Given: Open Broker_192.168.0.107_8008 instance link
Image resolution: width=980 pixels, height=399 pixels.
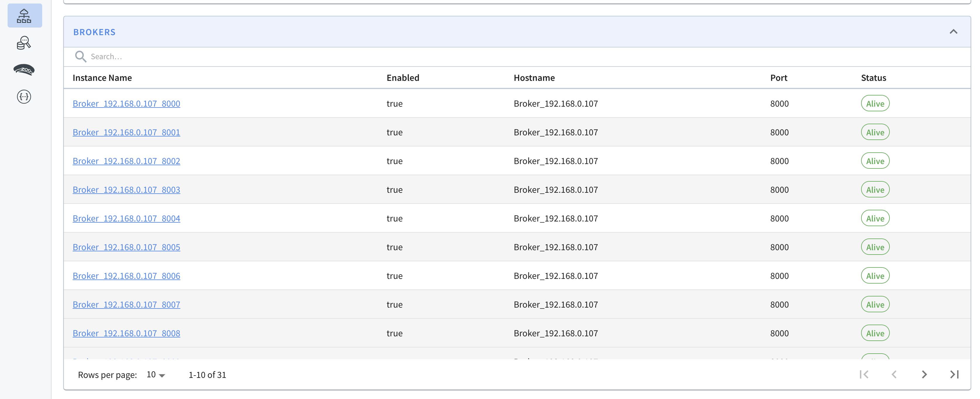Looking at the screenshot, I should point(126,333).
